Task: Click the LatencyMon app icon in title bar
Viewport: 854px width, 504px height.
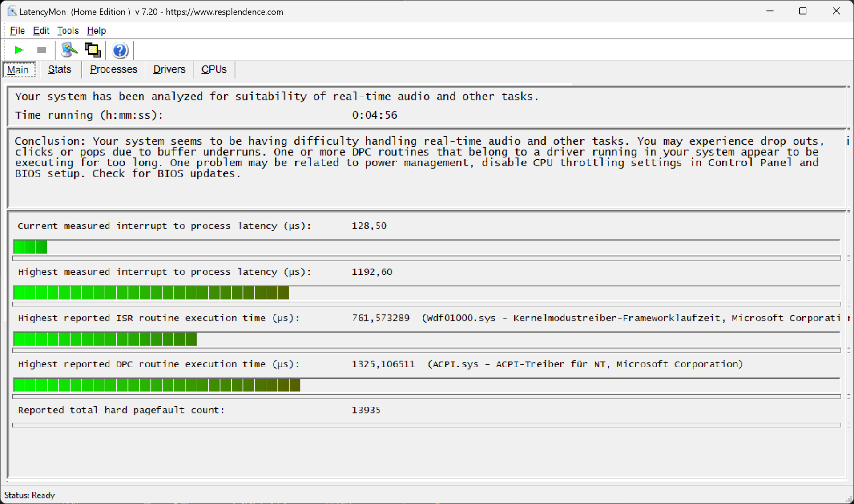Action: point(12,12)
